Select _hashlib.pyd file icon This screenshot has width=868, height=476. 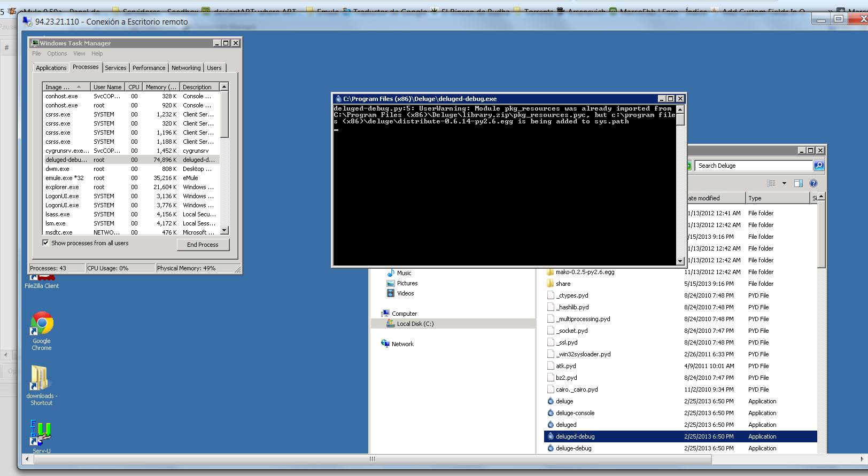pyautogui.click(x=551, y=307)
